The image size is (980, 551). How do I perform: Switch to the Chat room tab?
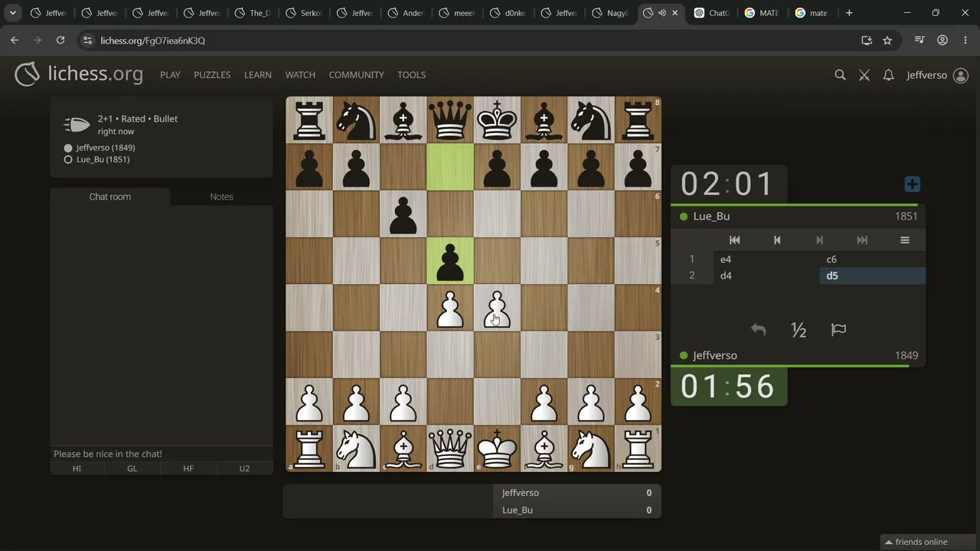pyautogui.click(x=110, y=197)
